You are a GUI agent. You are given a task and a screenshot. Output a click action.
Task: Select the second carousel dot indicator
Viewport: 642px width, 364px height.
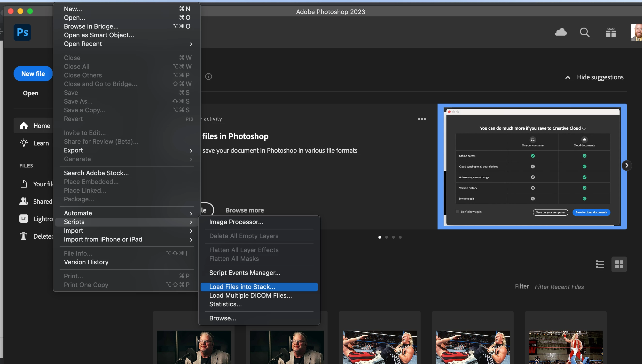tap(387, 237)
